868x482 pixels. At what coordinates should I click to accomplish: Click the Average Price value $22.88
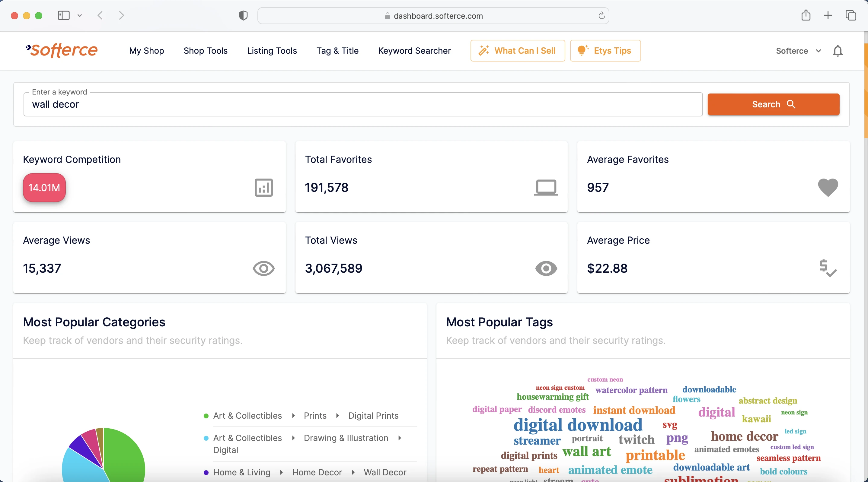[607, 268]
